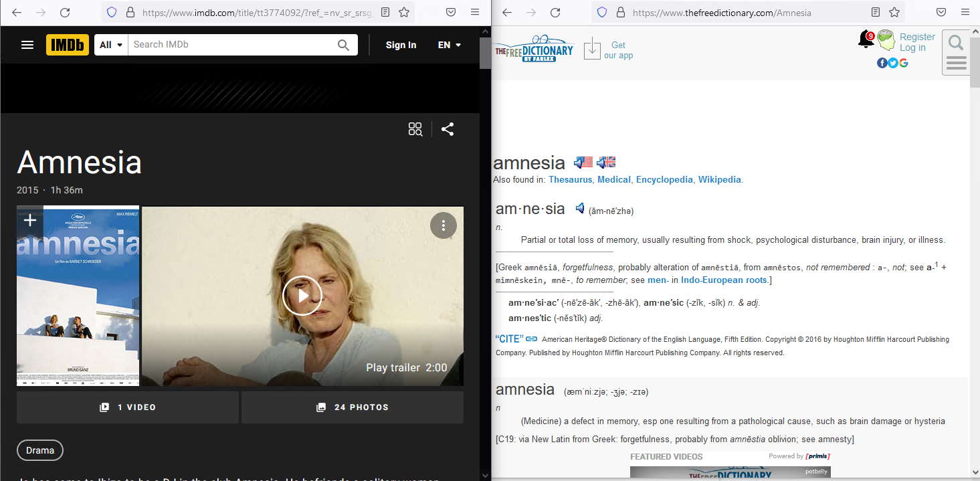Play the Amnesia trailer
The width and height of the screenshot is (980, 481).
click(302, 295)
